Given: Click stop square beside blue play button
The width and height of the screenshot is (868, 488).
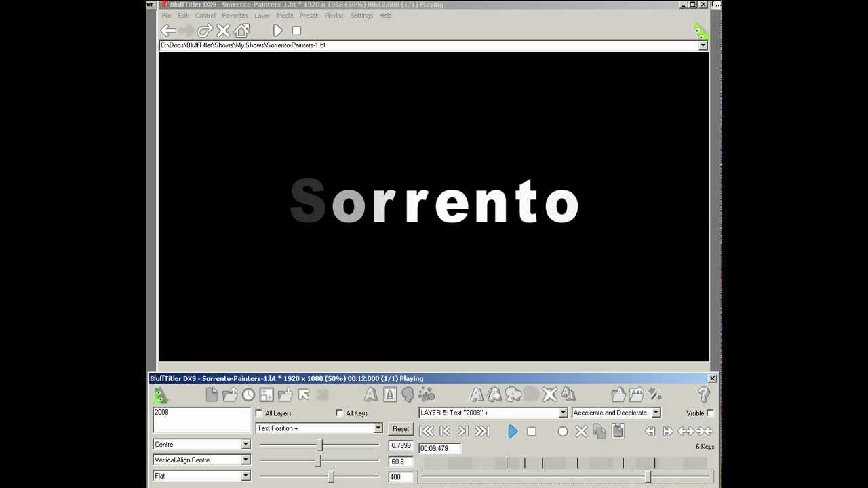Looking at the screenshot, I should pos(532,431).
